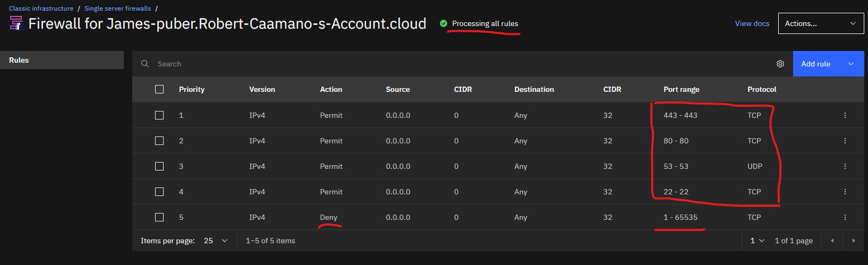Open overflow menu for priority 3 rule

pyautogui.click(x=845, y=166)
